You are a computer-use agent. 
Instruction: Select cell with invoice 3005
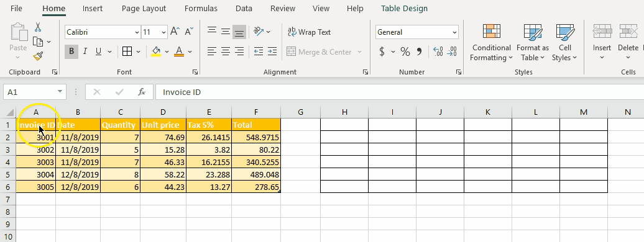pos(35,187)
